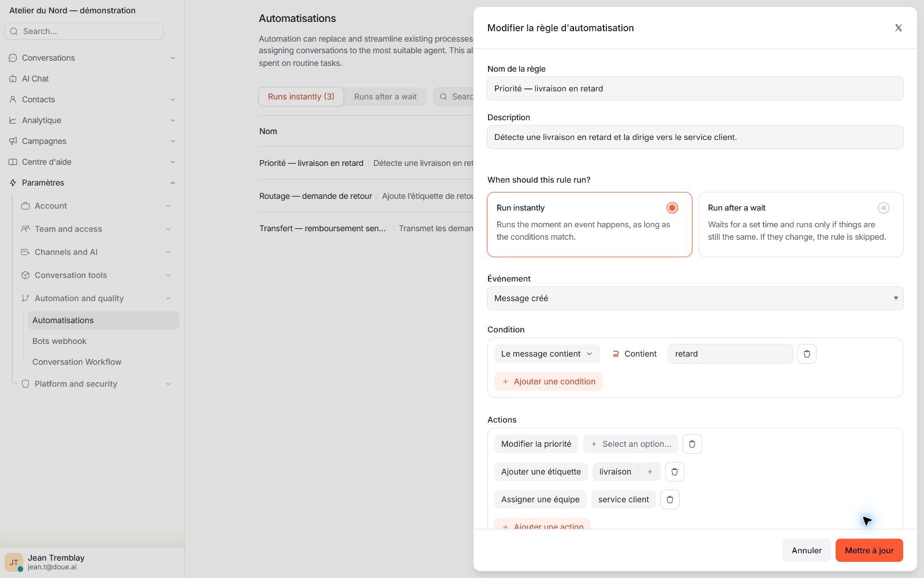The image size is (924, 578).
Task: Click the condition value field 'retard'
Action: [730, 354]
